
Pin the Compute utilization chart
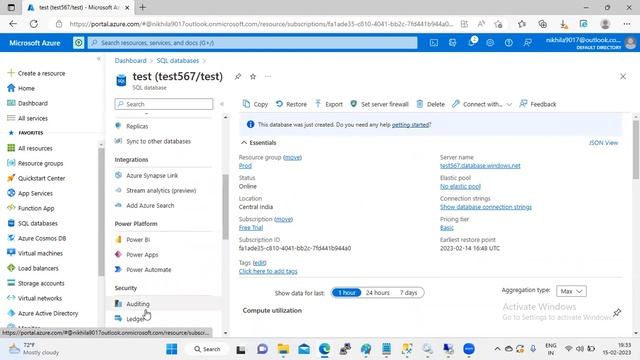click(x=617, y=312)
